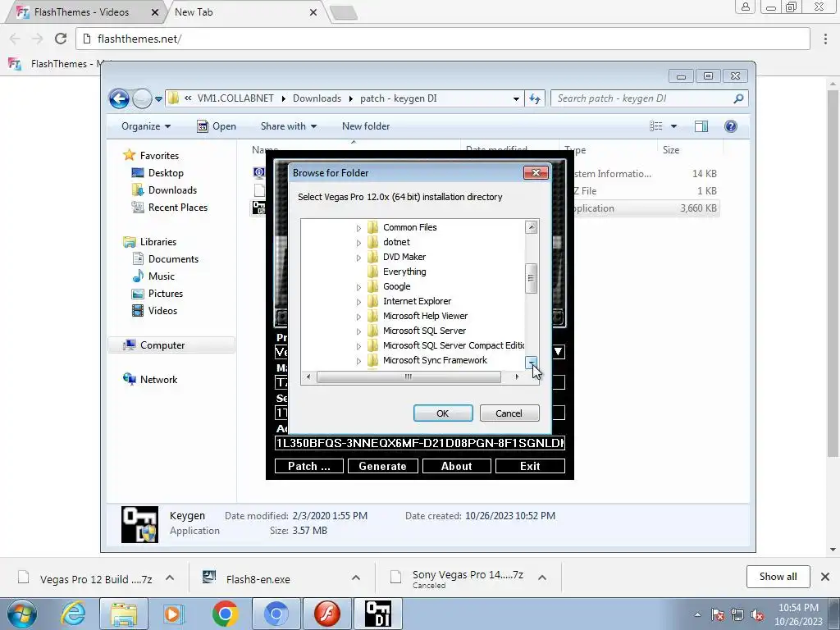
Task: Expand Microsoft SQL Server Compact Edition folder
Action: (x=358, y=346)
